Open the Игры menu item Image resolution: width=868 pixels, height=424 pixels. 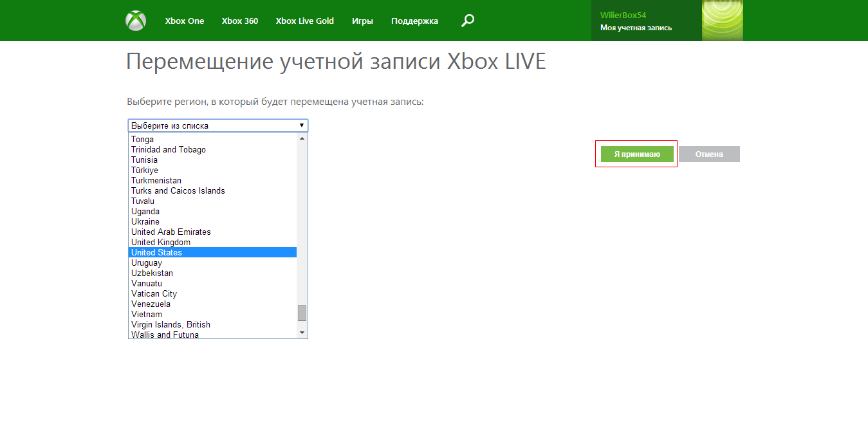point(362,21)
